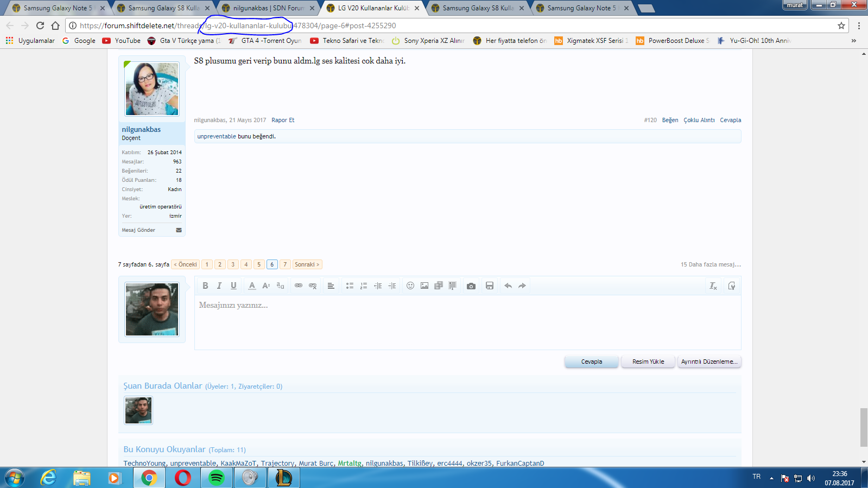The width and height of the screenshot is (868, 488).
Task: Open the font family dropdown
Action: coord(280,286)
